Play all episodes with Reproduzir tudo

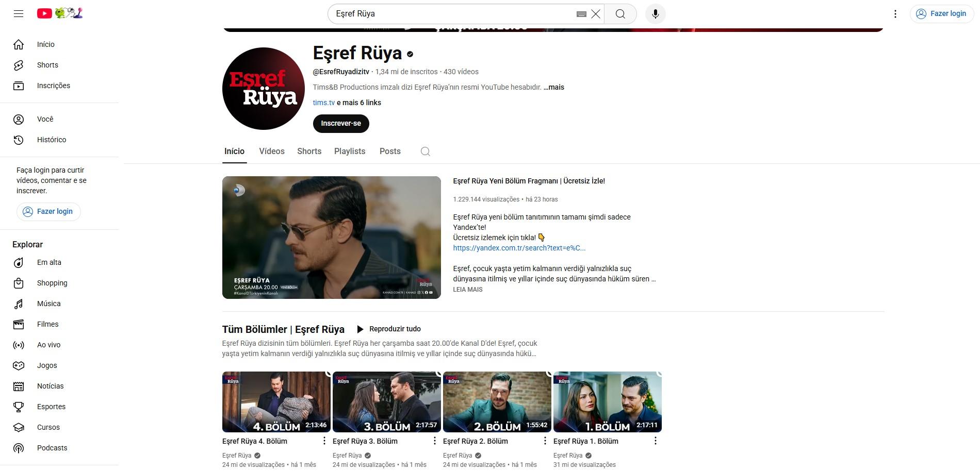click(x=389, y=329)
